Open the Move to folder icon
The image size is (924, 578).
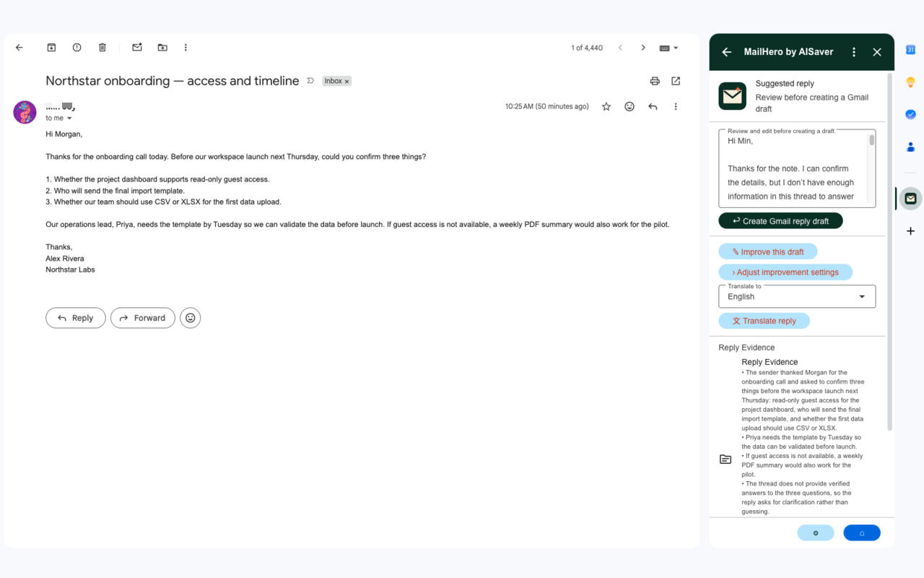[162, 48]
